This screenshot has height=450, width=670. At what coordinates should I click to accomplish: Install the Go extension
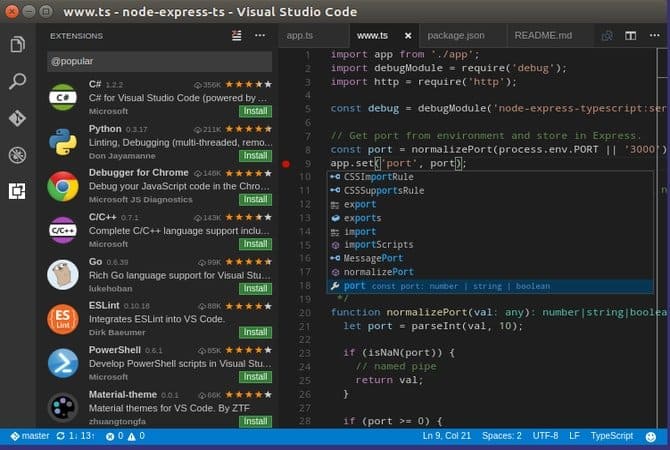(256, 288)
